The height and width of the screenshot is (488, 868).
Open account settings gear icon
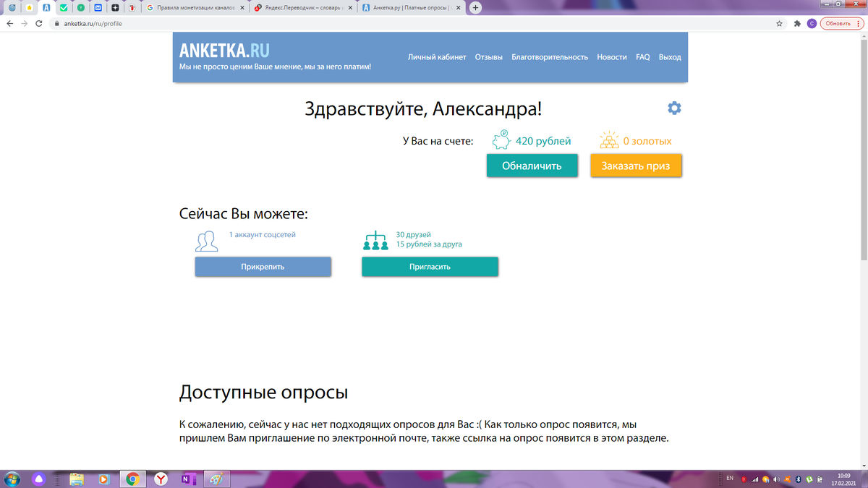tap(674, 108)
